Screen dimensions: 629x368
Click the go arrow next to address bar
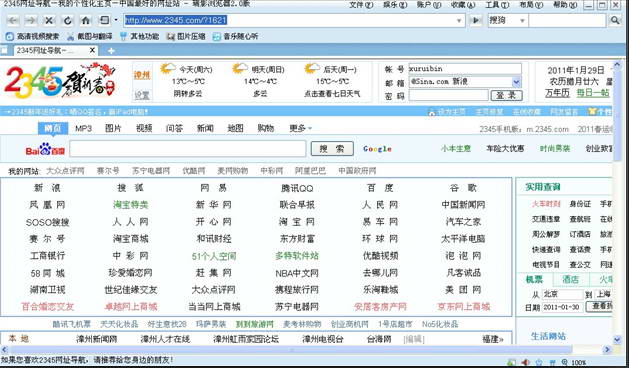pyautogui.click(x=476, y=20)
